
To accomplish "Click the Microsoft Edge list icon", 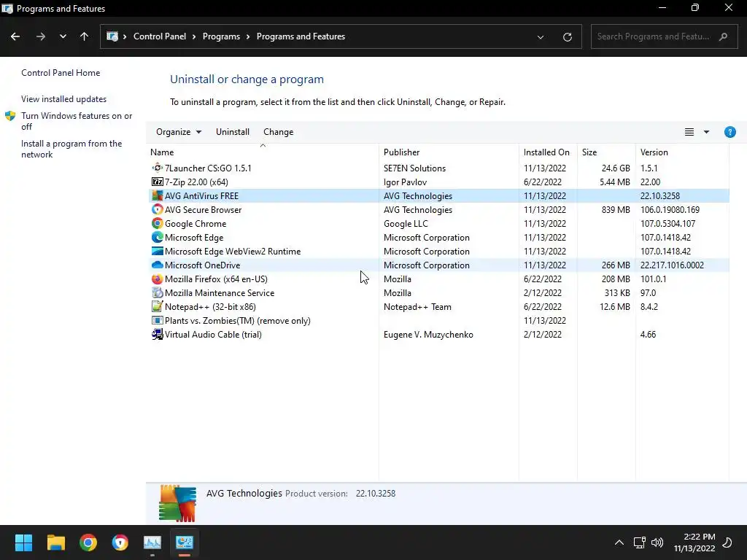I will click(x=158, y=237).
